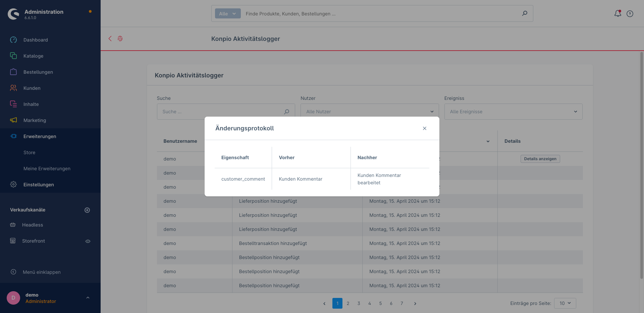Click the Einstellungen gear icon
This screenshot has height=313, width=644.
[13, 185]
